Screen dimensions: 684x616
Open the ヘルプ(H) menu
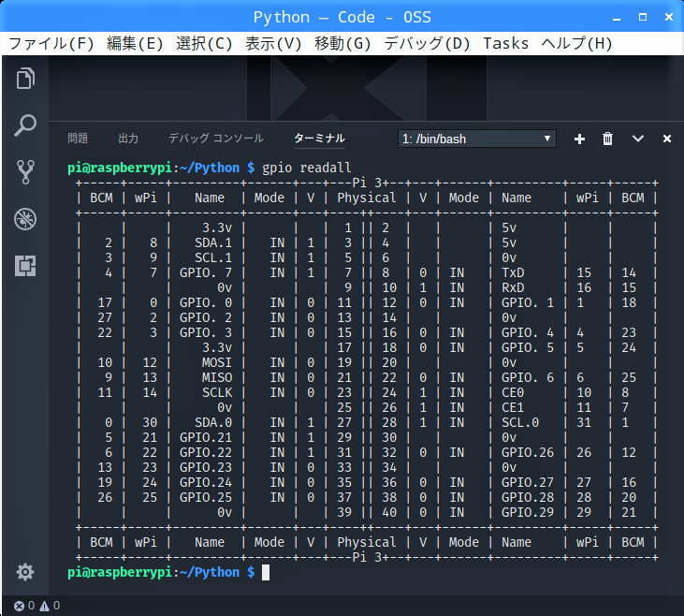click(576, 43)
